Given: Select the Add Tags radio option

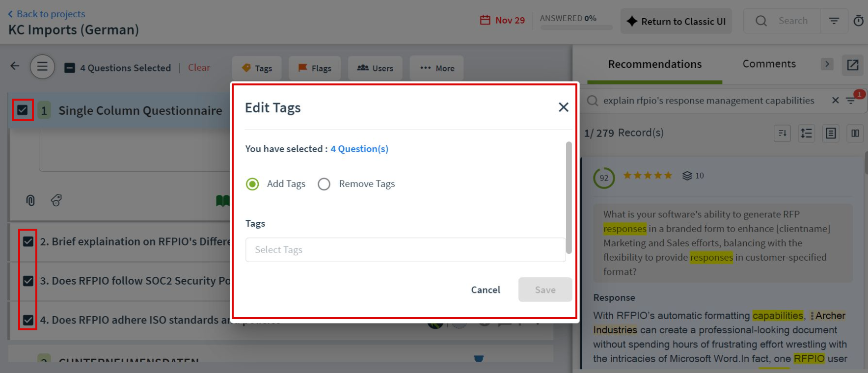Looking at the screenshot, I should 252,184.
